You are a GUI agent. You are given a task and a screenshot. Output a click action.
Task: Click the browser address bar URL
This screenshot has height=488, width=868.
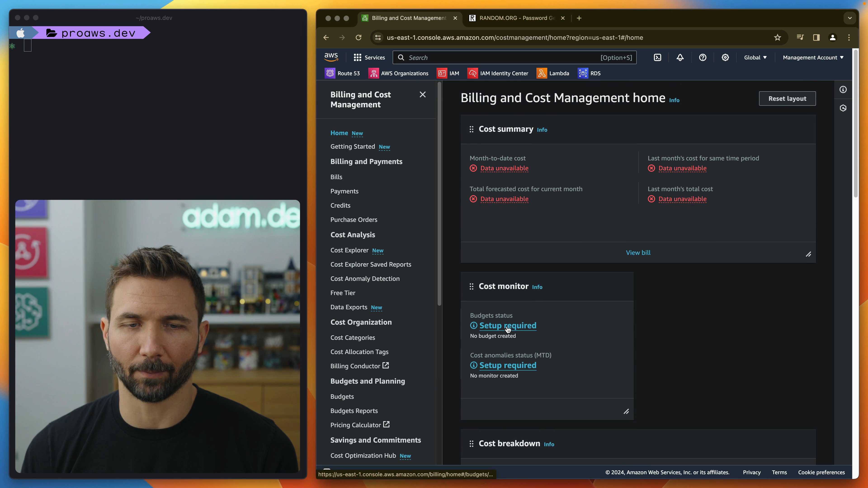(514, 38)
